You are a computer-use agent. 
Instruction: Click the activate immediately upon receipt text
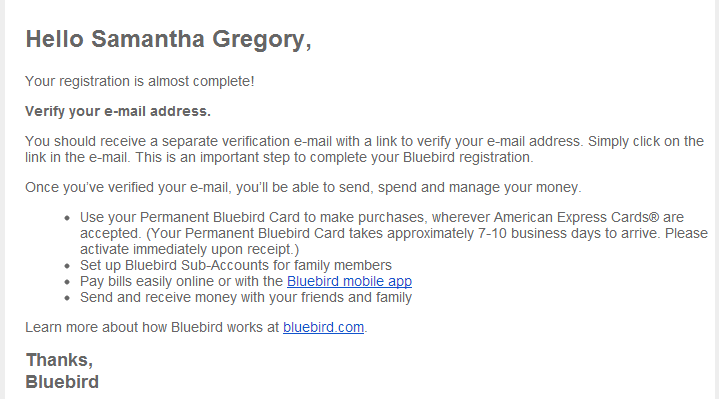click(189, 249)
